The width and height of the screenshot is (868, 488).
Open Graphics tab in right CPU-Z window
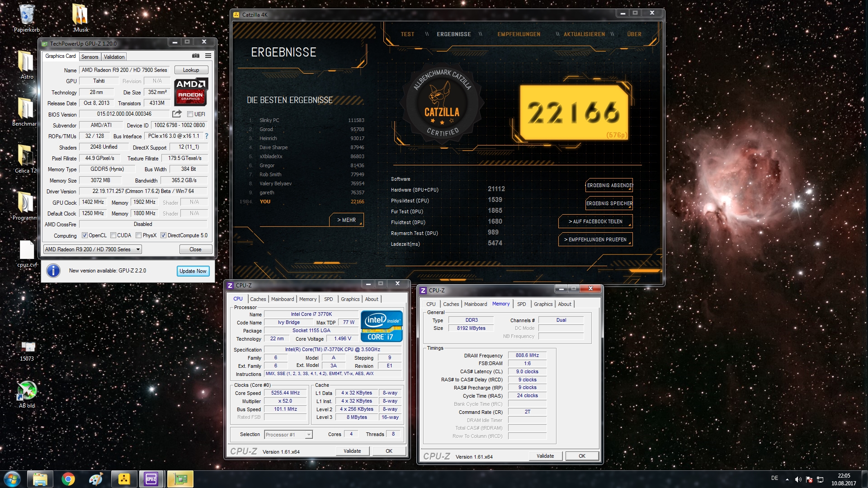pyautogui.click(x=543, y=304)
